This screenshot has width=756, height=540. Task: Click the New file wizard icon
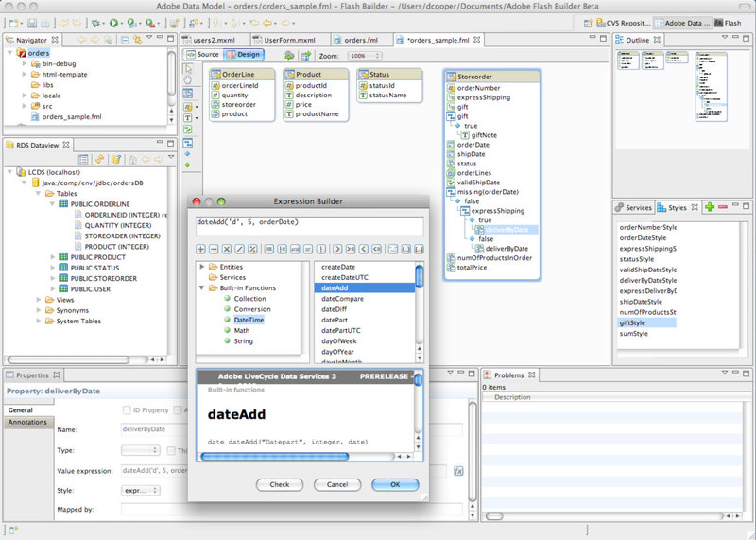pyautogui.click(x=13, y=23)
